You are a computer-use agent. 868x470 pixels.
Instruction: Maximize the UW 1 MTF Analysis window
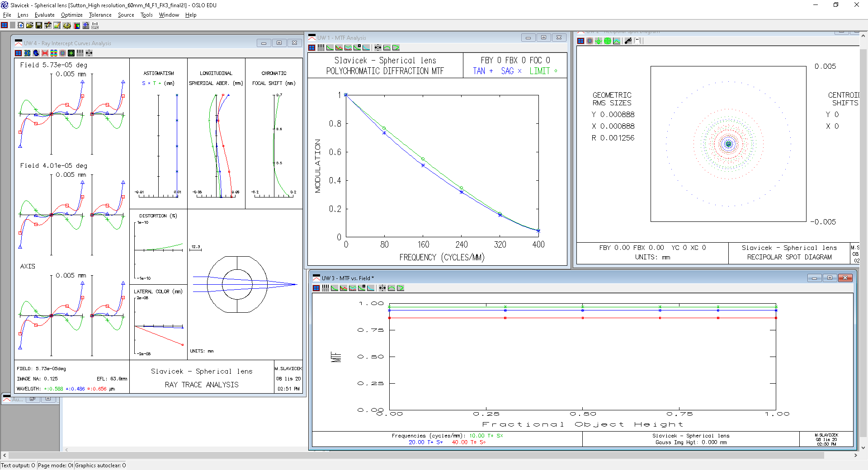(x=543, y=38)
